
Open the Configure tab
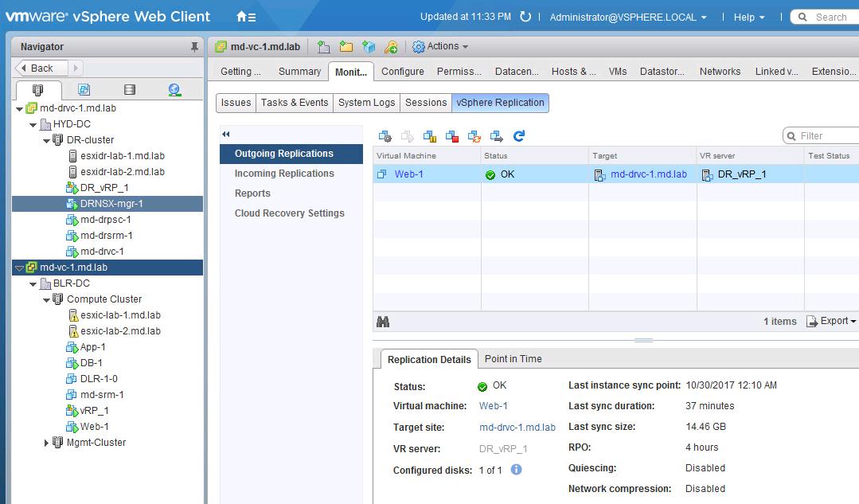click(x=403, y=72)
